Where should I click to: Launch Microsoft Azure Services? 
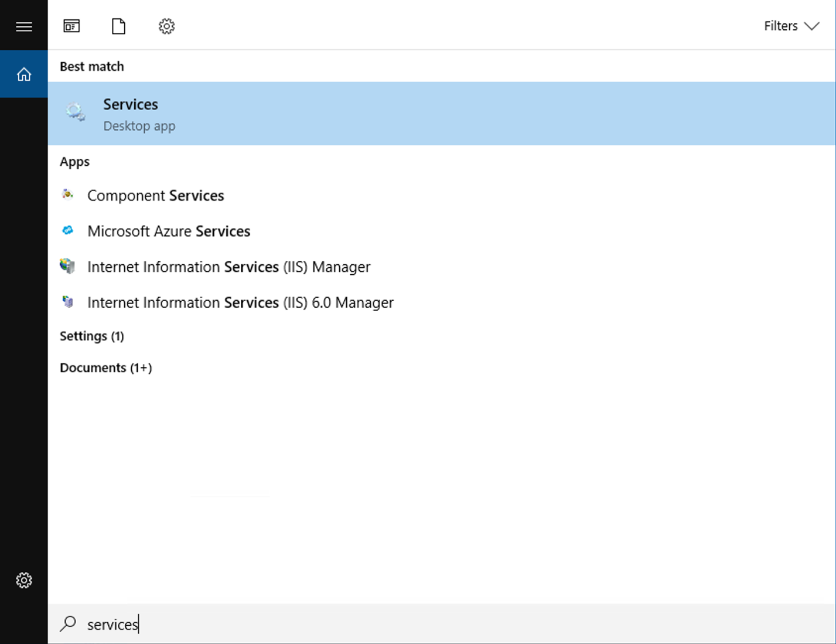442,231
